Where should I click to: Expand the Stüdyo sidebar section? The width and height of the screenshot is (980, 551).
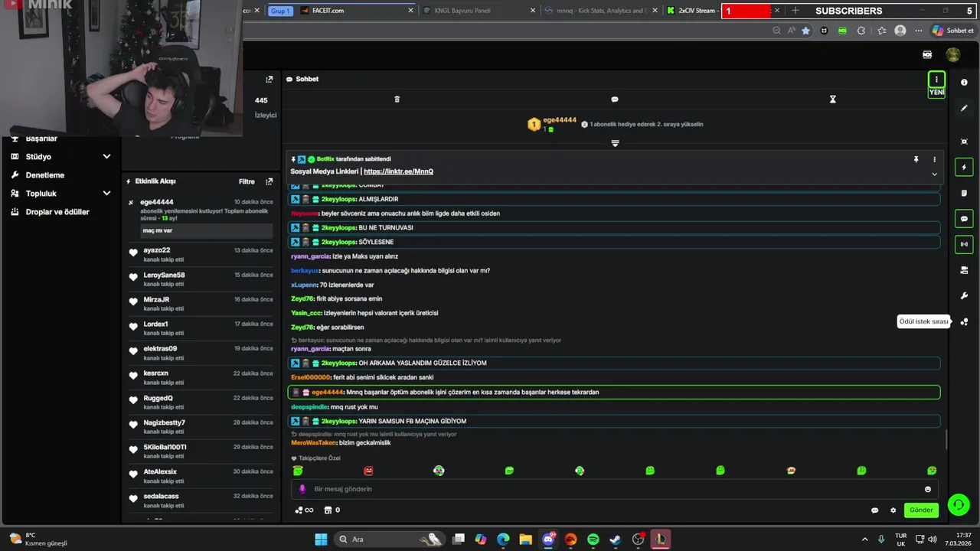tap(106, 157)
